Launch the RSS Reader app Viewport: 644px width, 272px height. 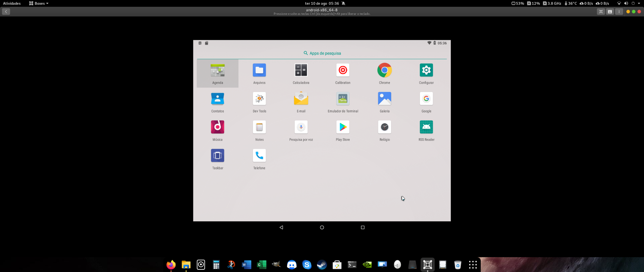426,130
